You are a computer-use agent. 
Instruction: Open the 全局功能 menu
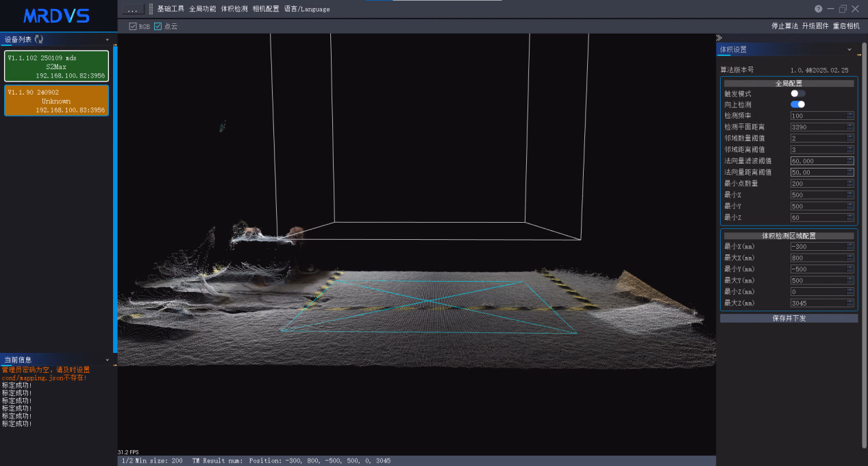(x=202, y=9)
